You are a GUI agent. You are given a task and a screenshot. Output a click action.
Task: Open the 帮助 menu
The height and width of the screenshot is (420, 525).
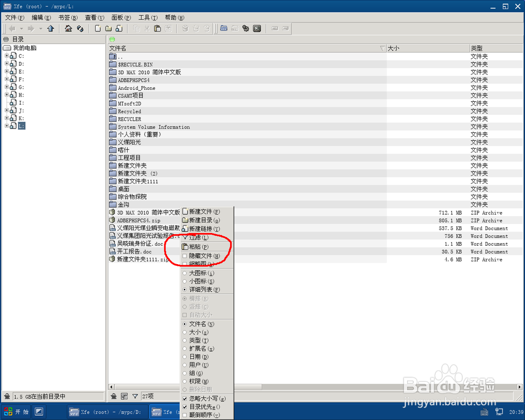point(174,17)
